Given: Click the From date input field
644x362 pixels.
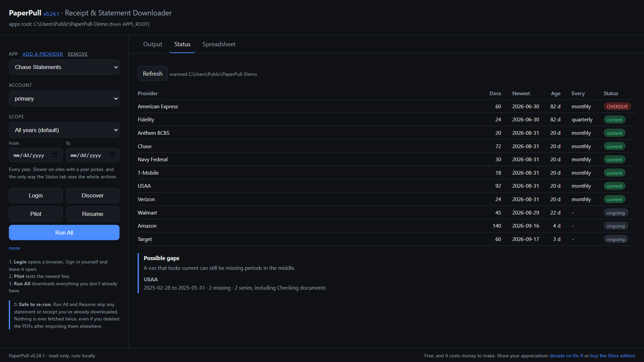Looking at the screenshot, I should (36, 155).
